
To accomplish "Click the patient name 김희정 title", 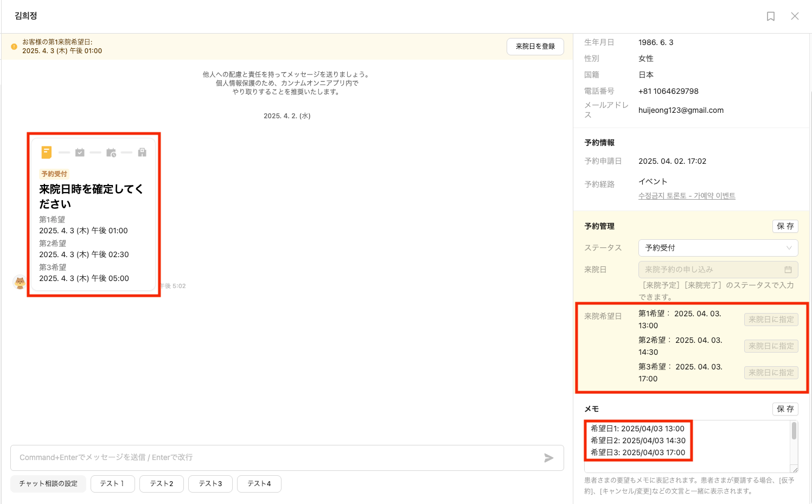I will tap(26, 16).
